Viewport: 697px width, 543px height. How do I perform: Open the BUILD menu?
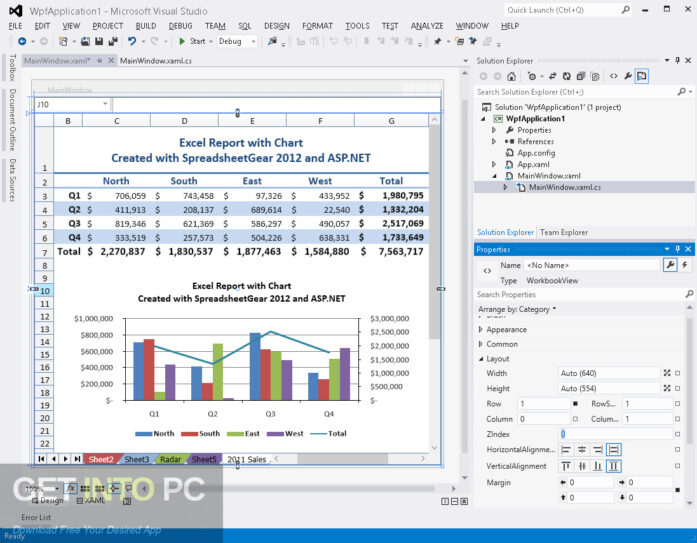146,26
